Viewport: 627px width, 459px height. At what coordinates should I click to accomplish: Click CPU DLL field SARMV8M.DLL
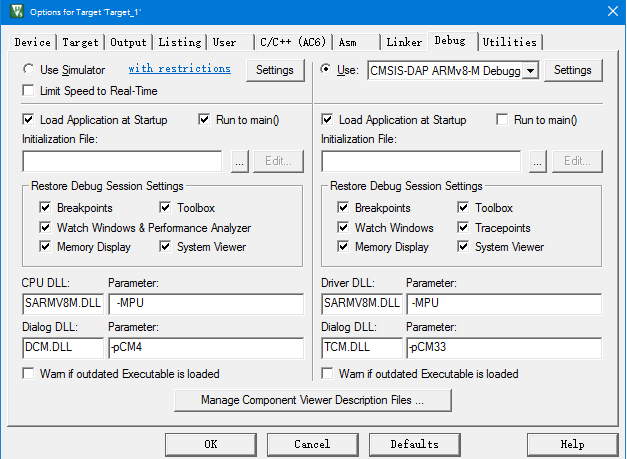(63, 303)
